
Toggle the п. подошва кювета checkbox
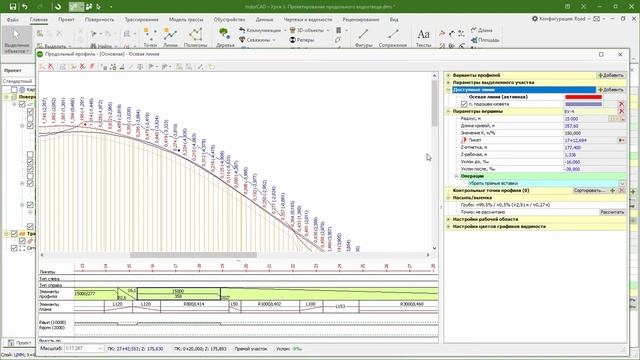click(464, 104)
